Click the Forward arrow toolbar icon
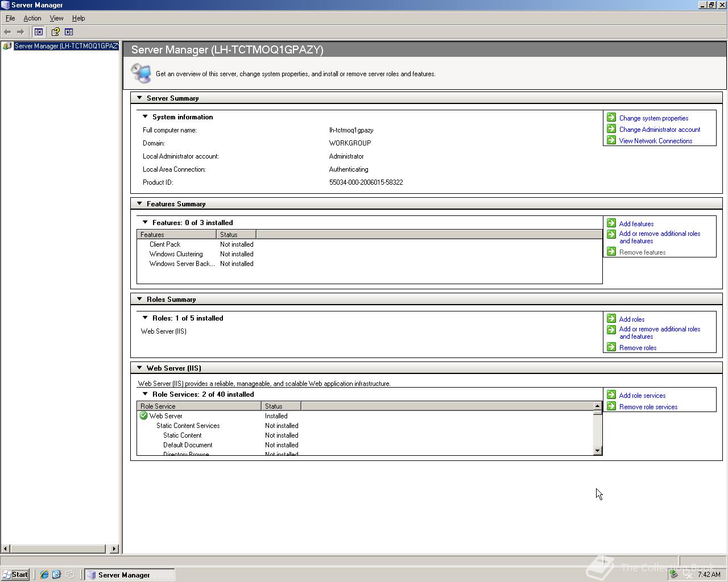 20,32
